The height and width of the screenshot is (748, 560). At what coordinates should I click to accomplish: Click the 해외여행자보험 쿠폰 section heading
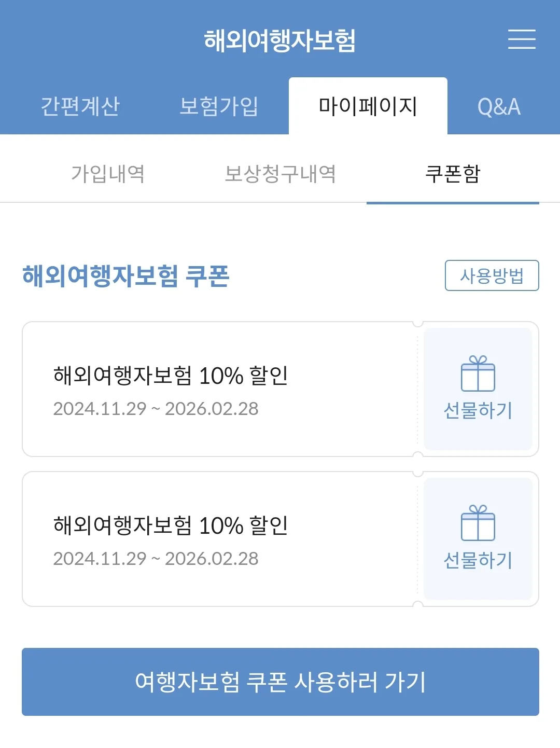(126, 275)
